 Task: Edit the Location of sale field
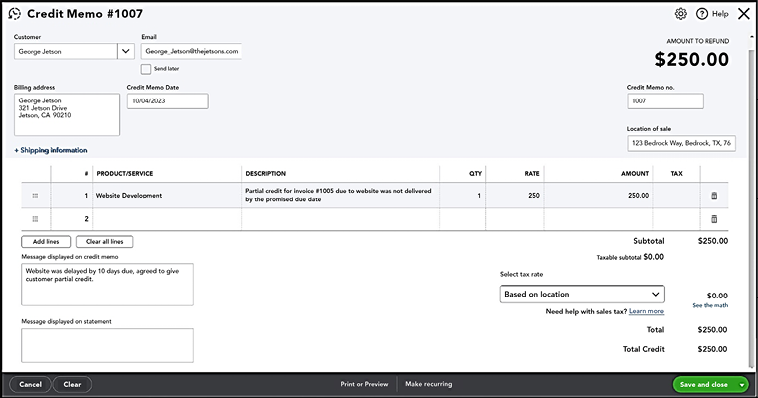(681, 143)
